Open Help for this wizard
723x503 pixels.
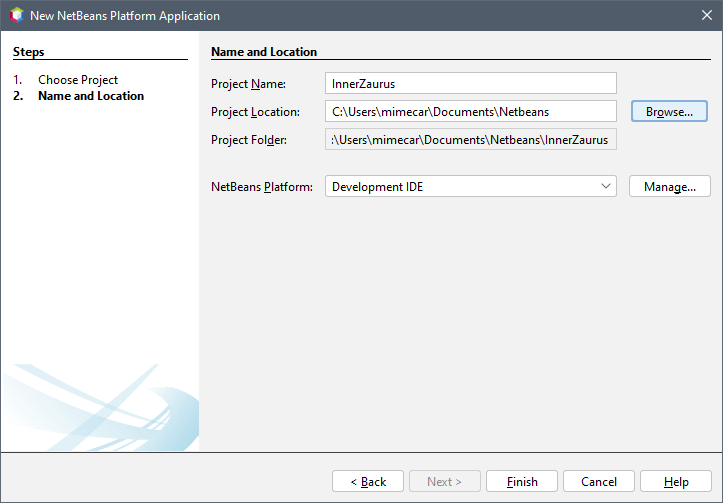tap(676, 481)
